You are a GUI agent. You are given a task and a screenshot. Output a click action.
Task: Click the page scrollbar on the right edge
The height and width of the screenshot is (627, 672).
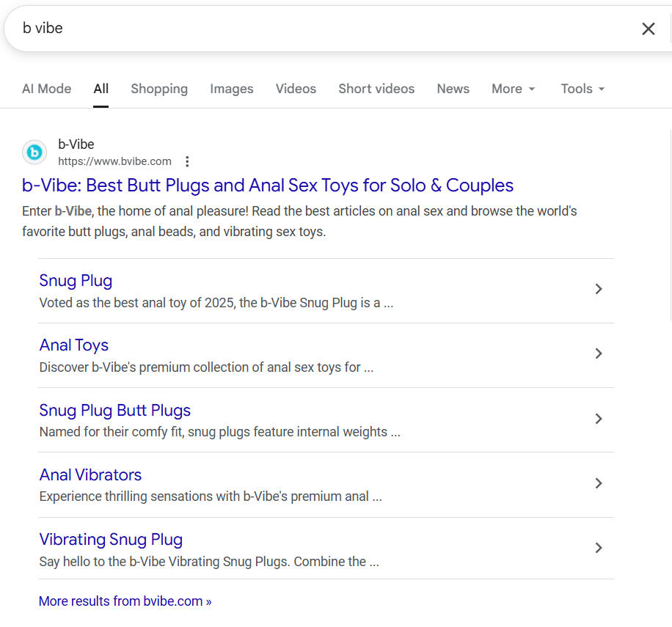click(x=670, y=220)
